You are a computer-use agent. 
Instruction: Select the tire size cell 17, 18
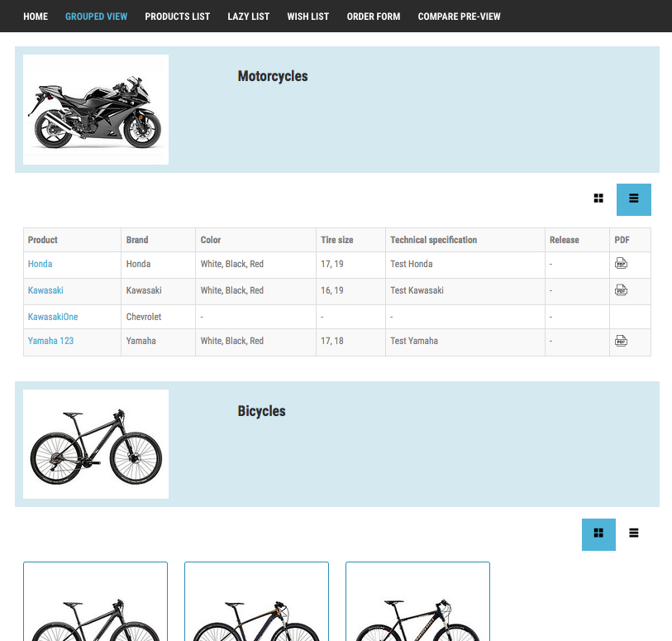(351, 342)
